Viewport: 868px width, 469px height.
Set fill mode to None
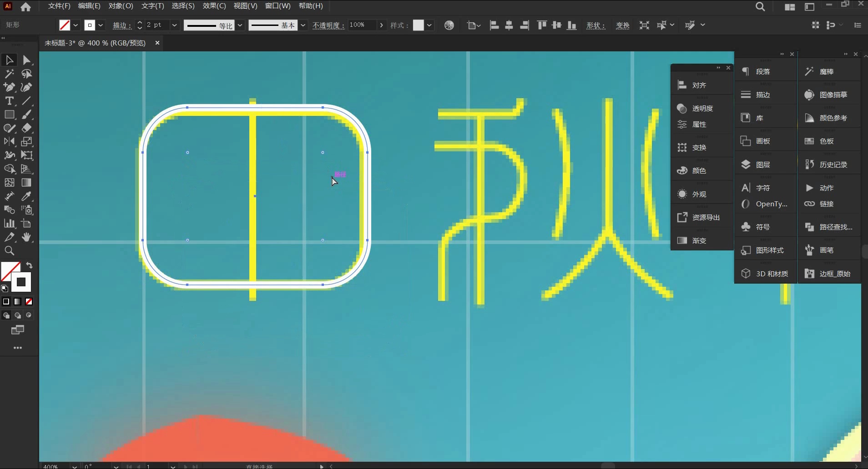(29, 301)
